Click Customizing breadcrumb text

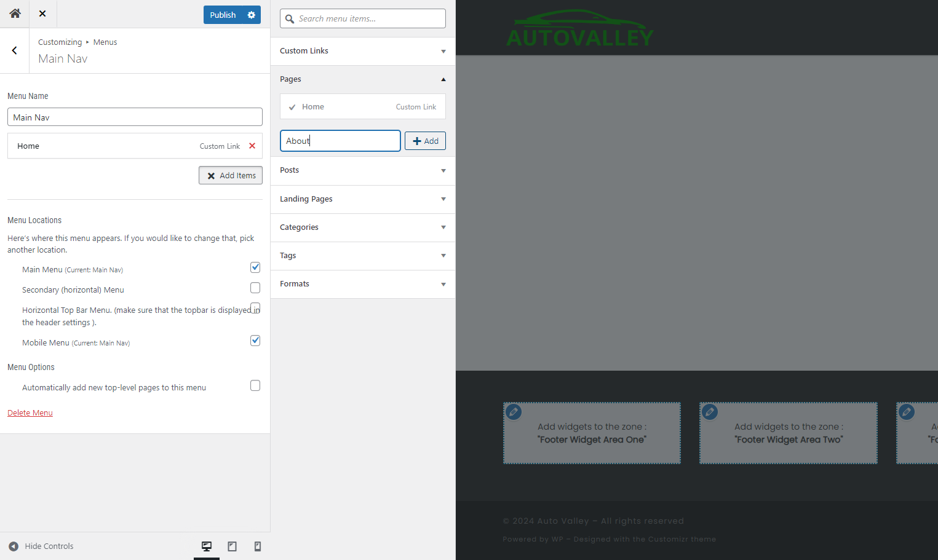[x=60, y=42]
